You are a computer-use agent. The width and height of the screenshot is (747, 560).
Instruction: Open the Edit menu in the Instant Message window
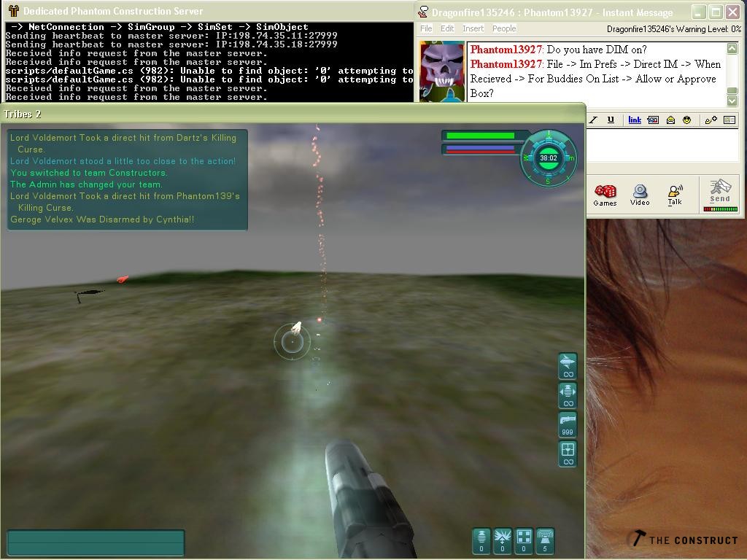click(x=447, y=28)
